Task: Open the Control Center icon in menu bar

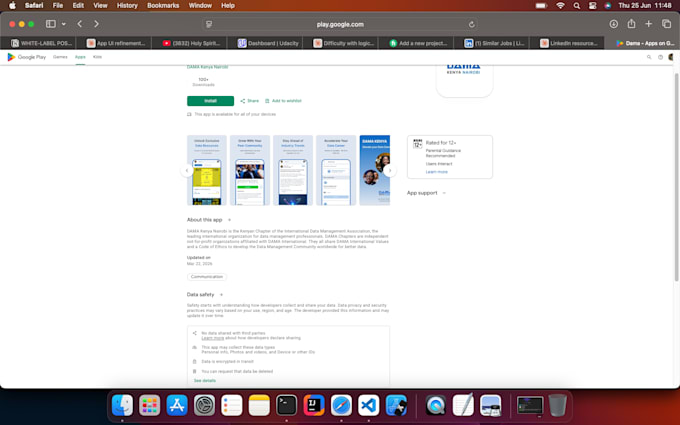Action: click(592, 5)
